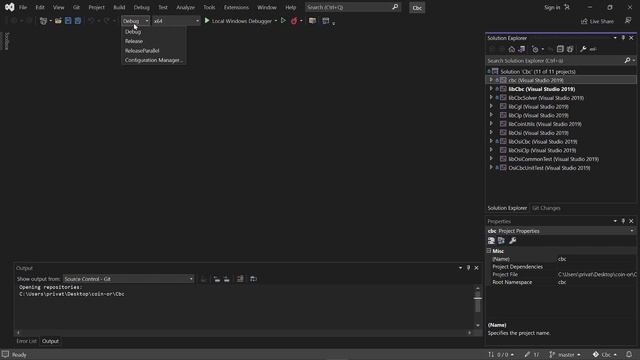This screenshot has height=360, width=640.
Task: Expand the libCbc project node
Action: coord(491,89)
